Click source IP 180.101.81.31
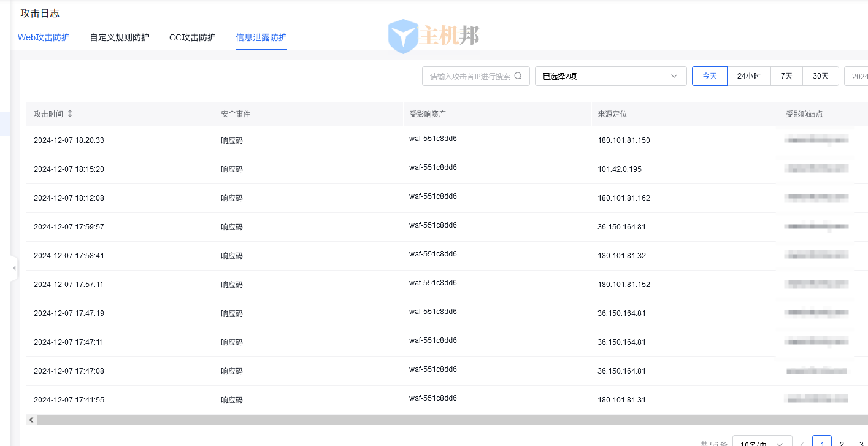The width and height of the screenshot is (868, 446). click(x=621, y=400)
